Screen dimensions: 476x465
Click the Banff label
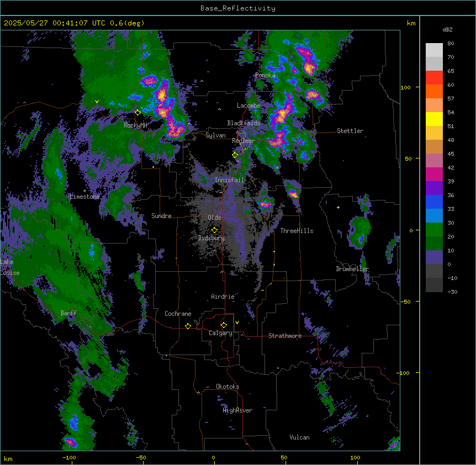[x=68, y=313]
